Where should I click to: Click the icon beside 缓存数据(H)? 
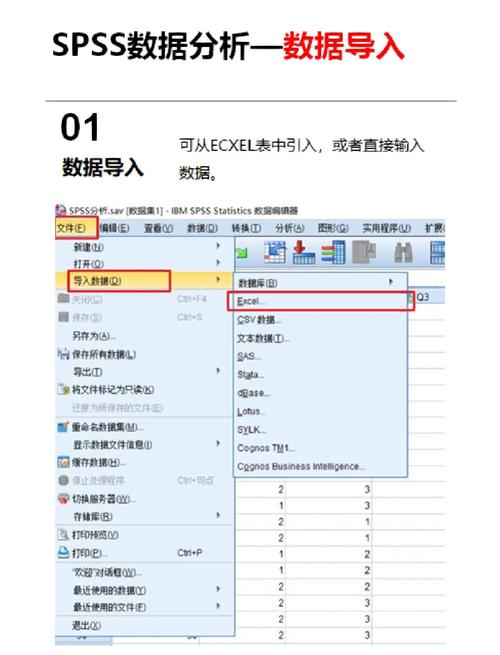pyautogui.click(x=63, y=462)
